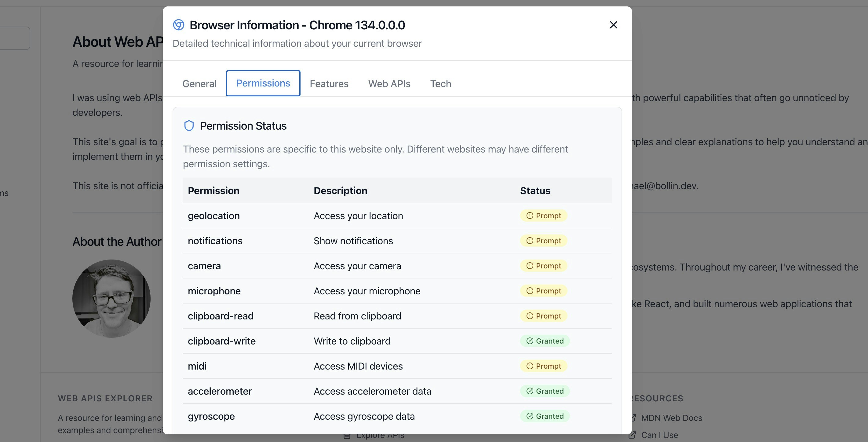The height and width of the screenshot is (442, 868).
Task: Click 'Access MIDI devices' description
Action: click(x=358, y=366)
